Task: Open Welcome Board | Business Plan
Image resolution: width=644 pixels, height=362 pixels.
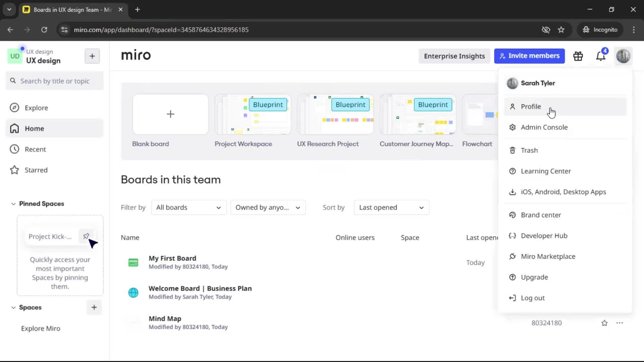Action: click(x=200, y=289)
